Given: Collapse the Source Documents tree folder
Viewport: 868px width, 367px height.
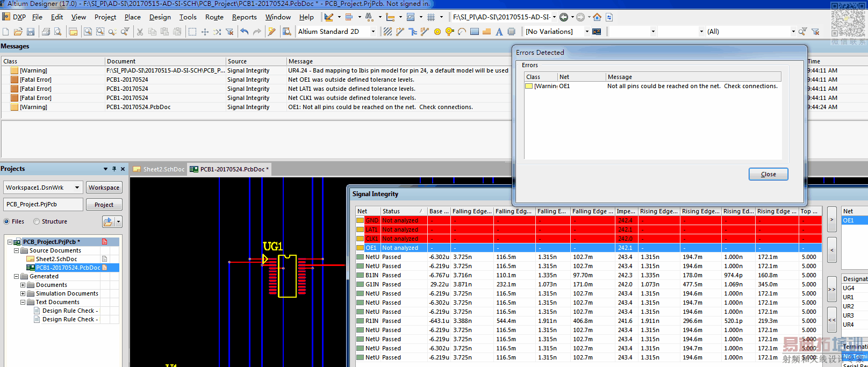Looking at the screenshot, I should 16,250.
